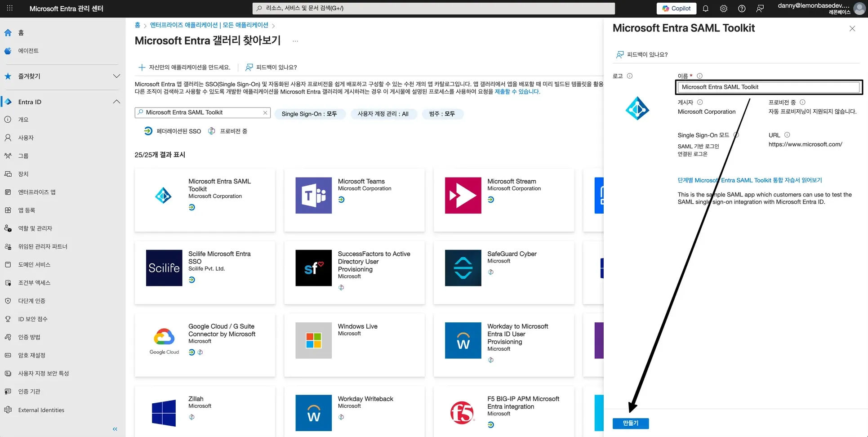Close the SAML Toolkit panel
868x437 pixels.
852,29
